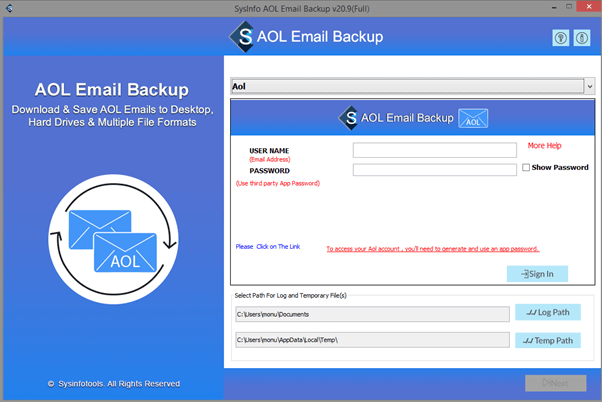
Task: Click the AOL sync envelopes illustration
Action: (114, 240)
